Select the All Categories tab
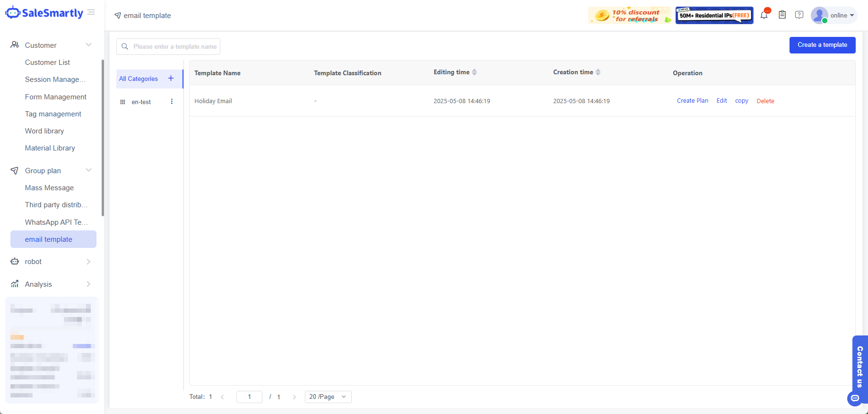The height and width of the screenshot is (414, 868). click(139, 79)
